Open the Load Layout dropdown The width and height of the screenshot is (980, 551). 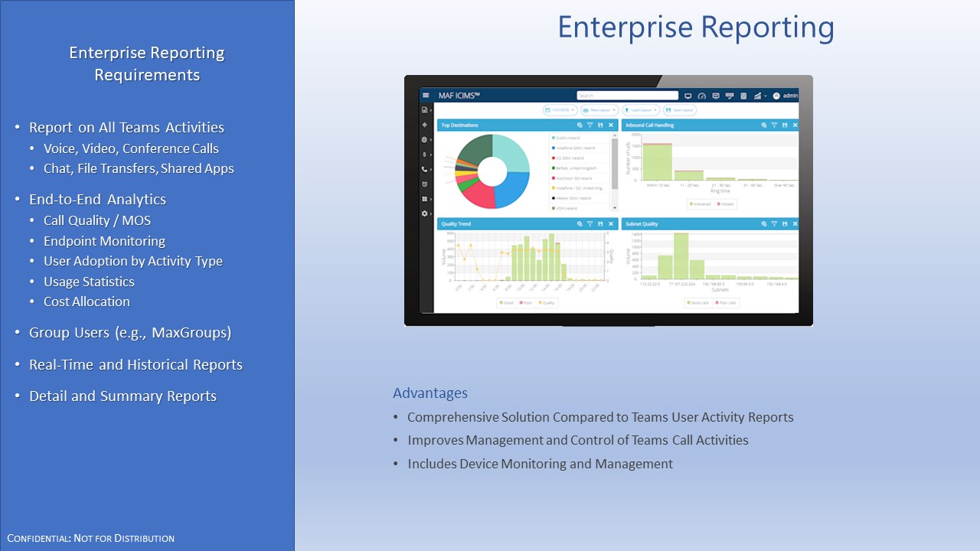641,110
